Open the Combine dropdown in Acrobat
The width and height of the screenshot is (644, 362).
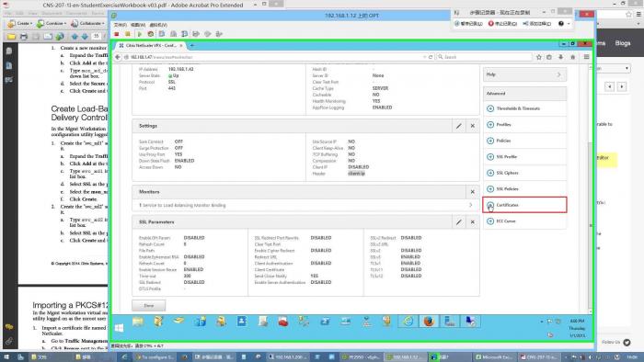click(51, 24)
